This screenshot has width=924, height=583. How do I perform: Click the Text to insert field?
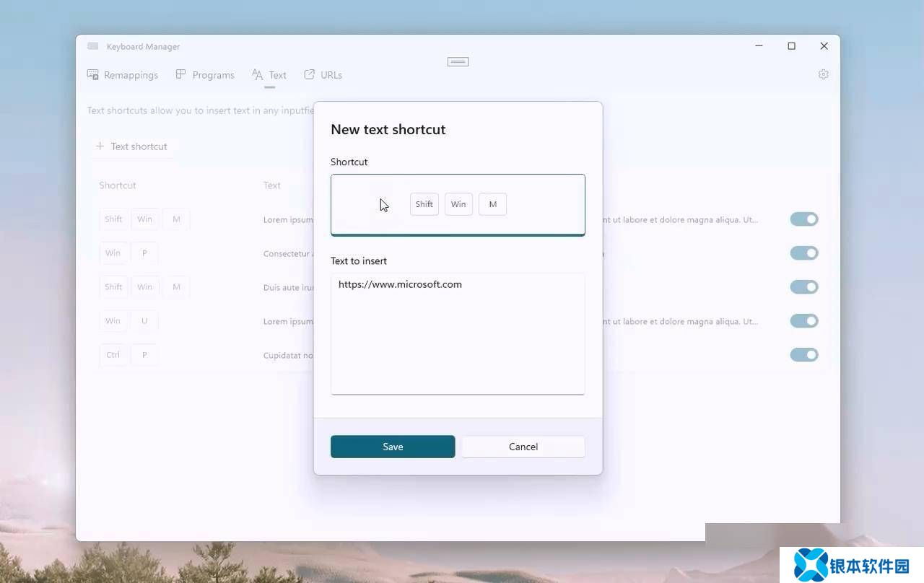click(458, 333)
